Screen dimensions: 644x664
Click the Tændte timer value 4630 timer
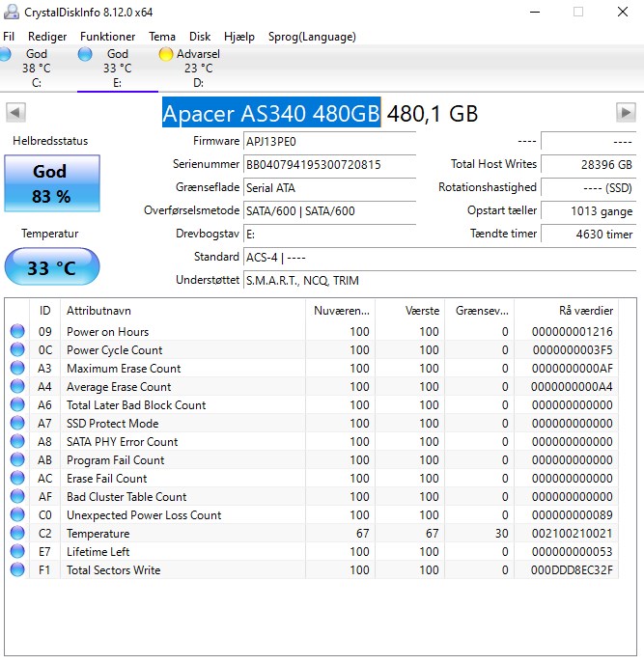tap(589, 235)
